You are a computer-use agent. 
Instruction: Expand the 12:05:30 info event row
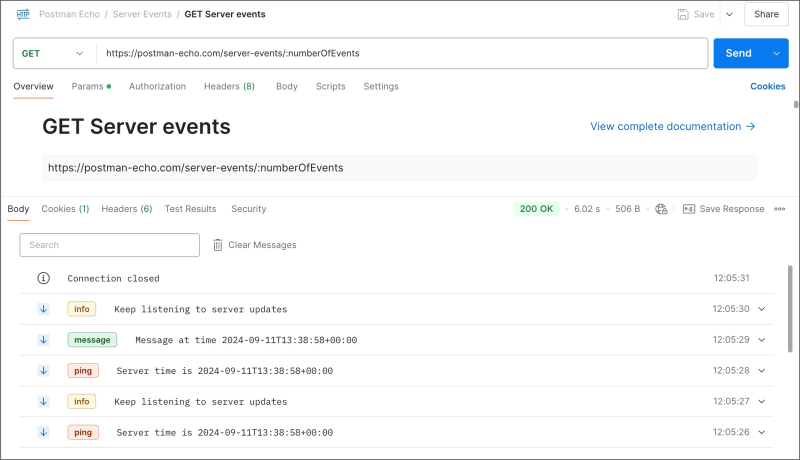[762, 309]
